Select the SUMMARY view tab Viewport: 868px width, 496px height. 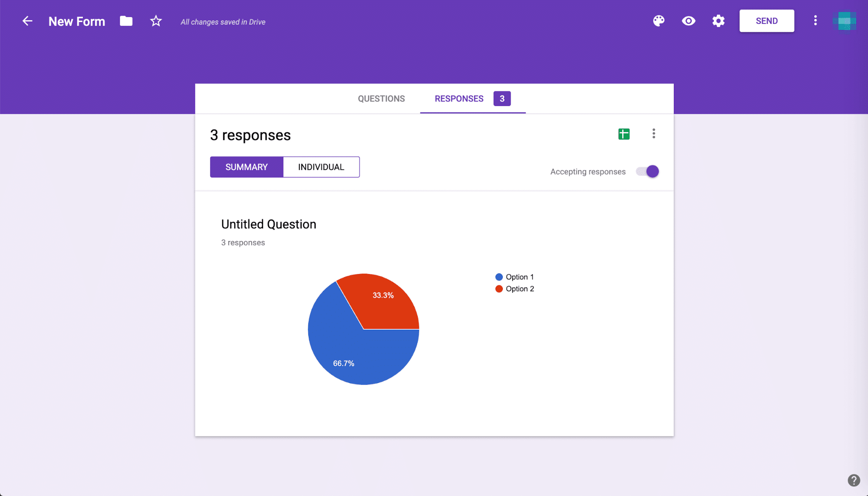click(246, 167)
